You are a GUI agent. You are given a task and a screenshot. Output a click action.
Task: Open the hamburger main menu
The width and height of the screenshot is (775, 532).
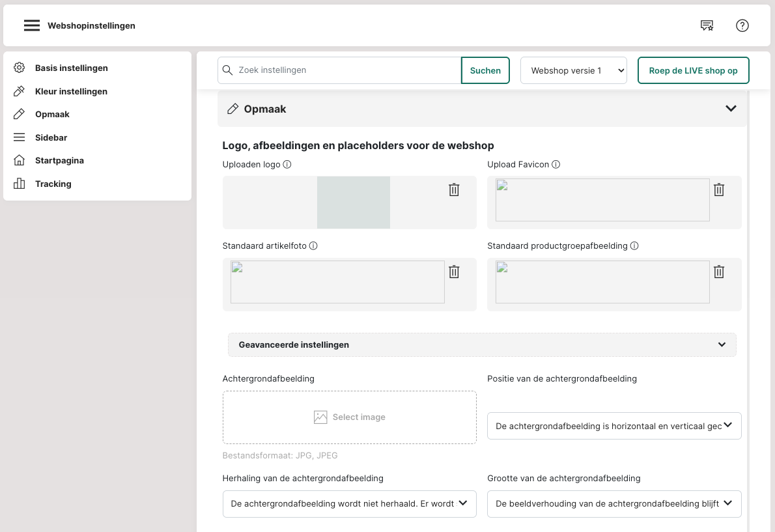coord(32,25)
